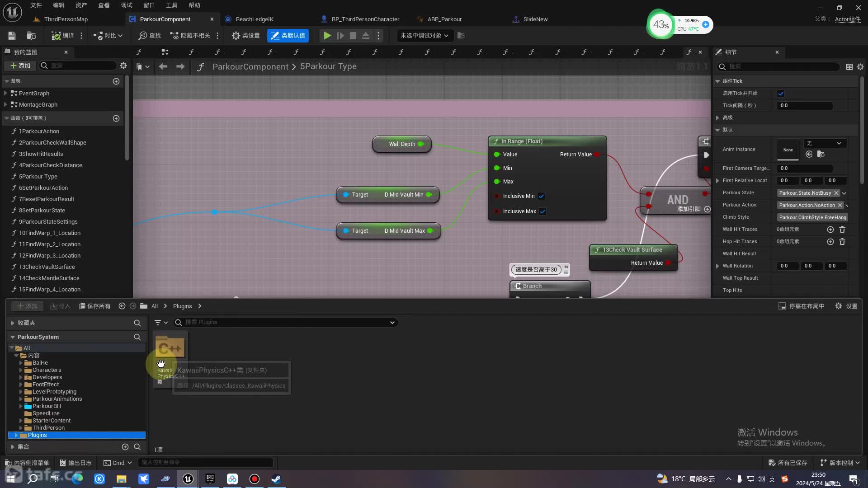
Task: Open the Diff (对比) dropdown
Action: (x=108, y=35)
